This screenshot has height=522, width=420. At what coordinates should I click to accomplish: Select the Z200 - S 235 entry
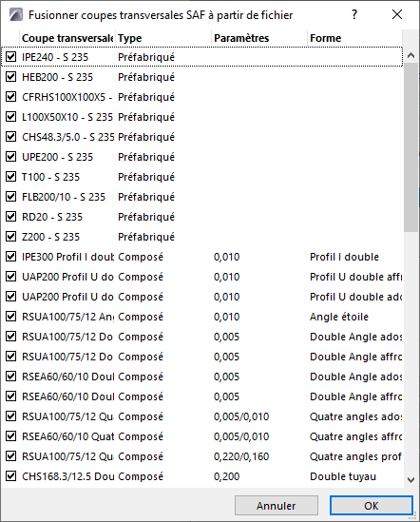point(50,237)
